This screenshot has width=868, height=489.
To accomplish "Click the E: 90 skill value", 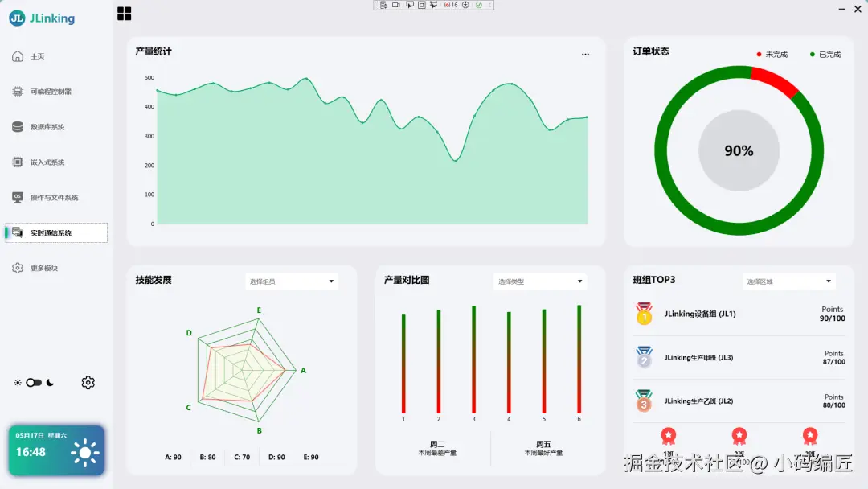I will tap(311, 458).
